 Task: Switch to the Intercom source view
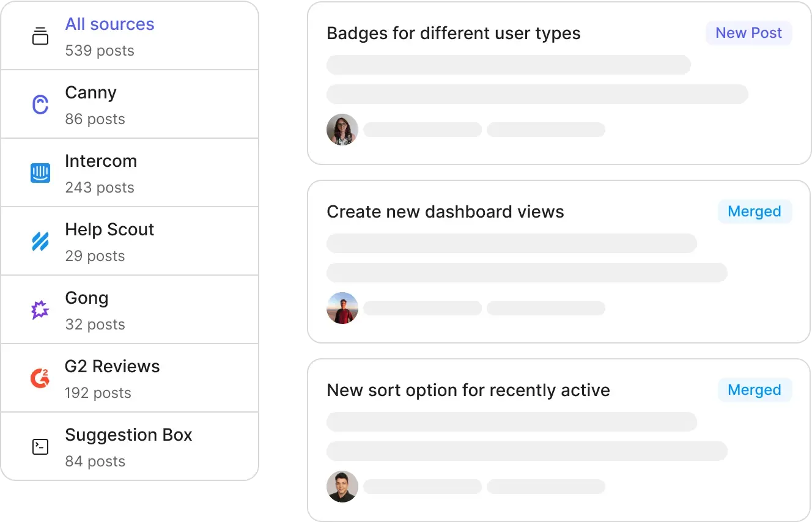[101, 161]
